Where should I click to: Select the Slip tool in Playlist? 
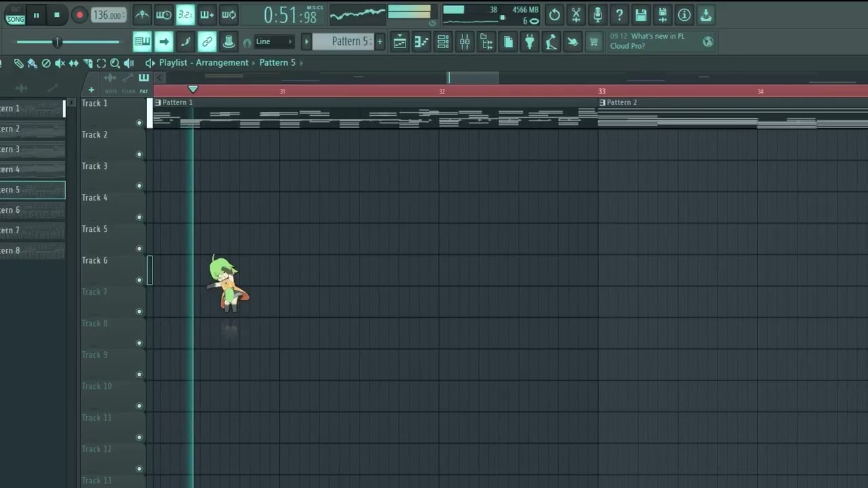(73, 63)
